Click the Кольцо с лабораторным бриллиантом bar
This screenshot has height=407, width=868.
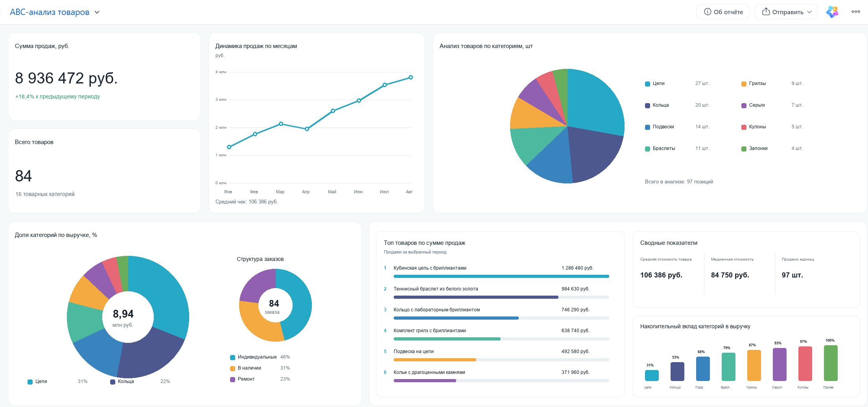click(501, 318)
